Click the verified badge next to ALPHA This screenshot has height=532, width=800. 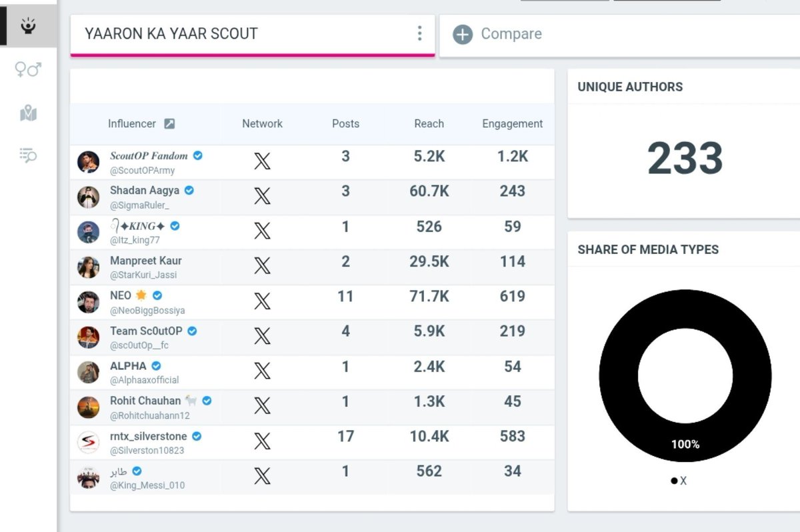[x=156, y=365]
